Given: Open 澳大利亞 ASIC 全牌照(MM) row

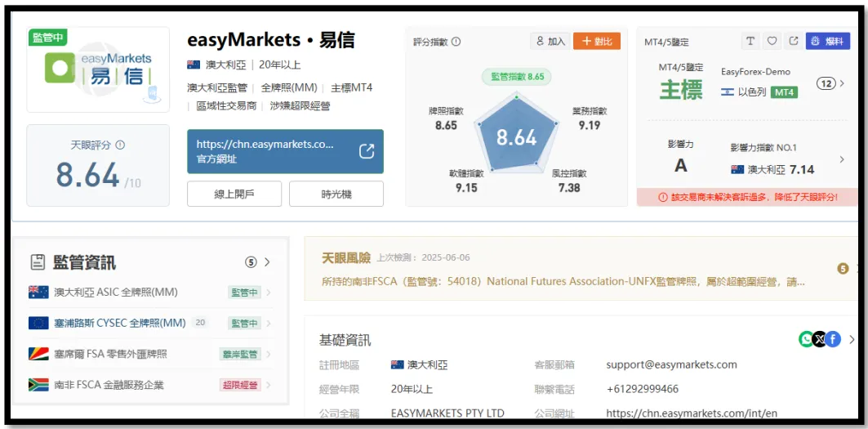Looking at the screenshot, I should [150, 292].
